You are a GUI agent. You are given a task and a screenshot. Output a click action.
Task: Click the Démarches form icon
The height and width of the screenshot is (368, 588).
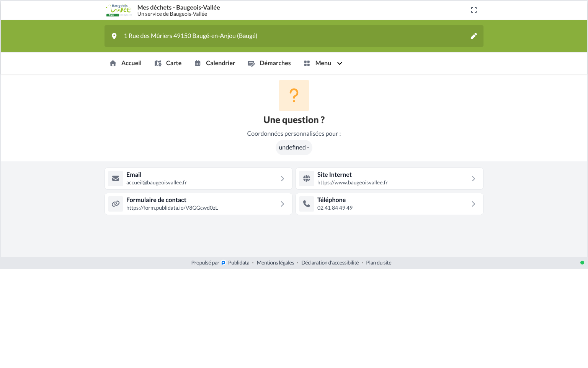point(251,63)
